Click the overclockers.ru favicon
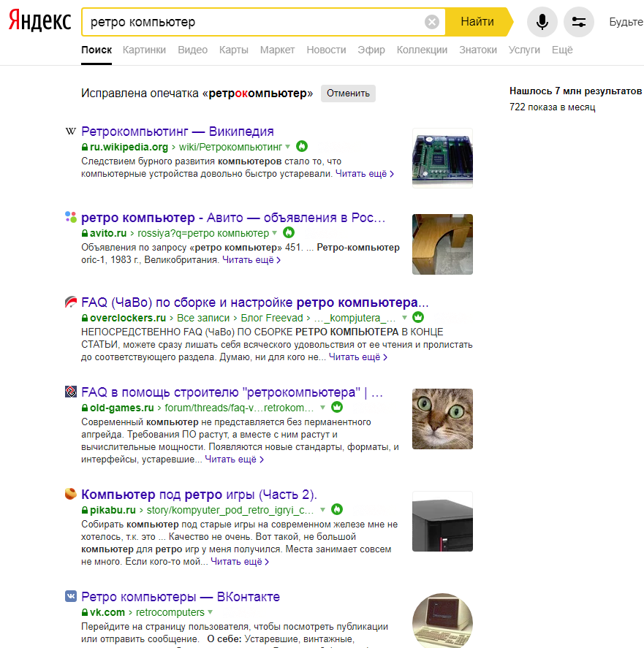The width and height of the screenshot is (644, 648). (x=71, y=302)
